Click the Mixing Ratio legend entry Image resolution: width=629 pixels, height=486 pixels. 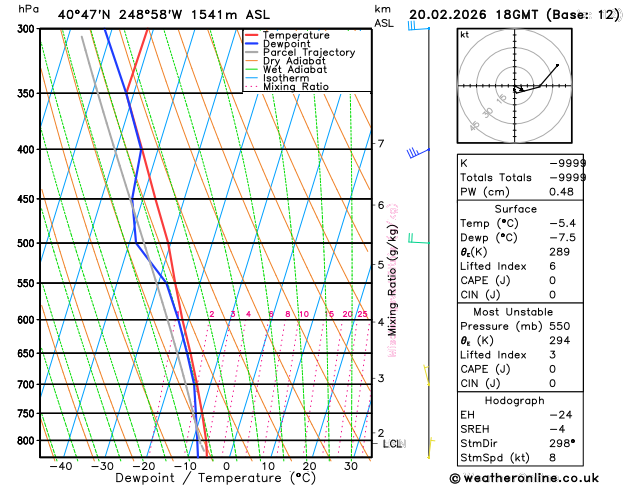pos(295,87)
